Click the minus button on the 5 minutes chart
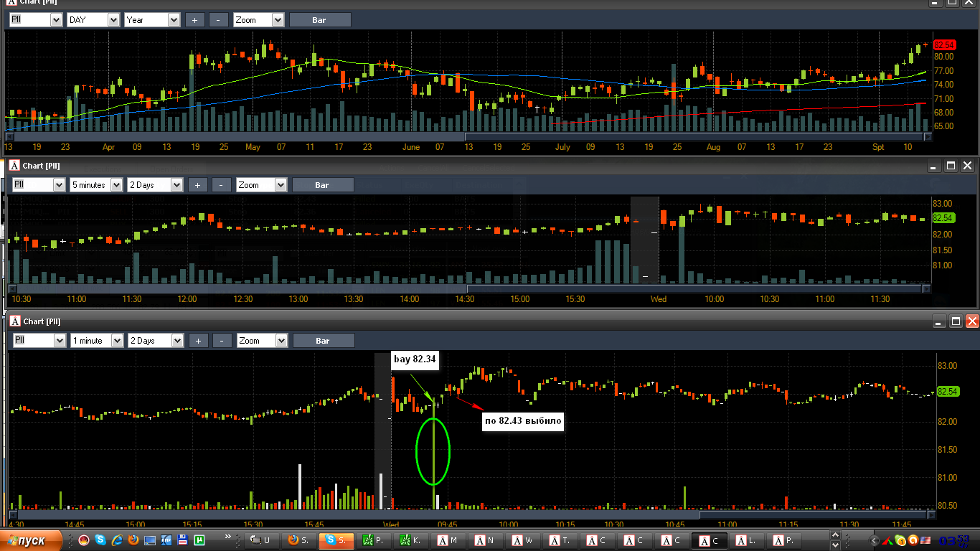The height and width of the screenshot is (551, 980). click(x=222, y=185)
